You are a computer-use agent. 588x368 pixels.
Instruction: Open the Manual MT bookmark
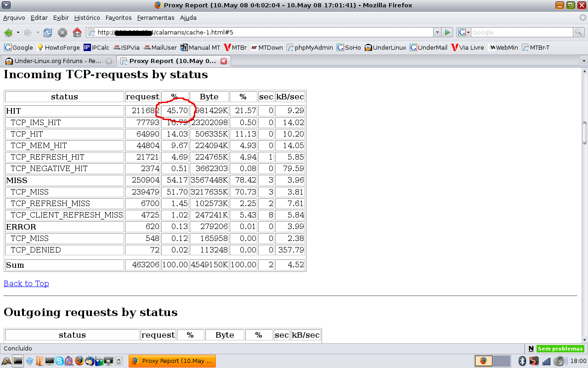coord(200,47)
